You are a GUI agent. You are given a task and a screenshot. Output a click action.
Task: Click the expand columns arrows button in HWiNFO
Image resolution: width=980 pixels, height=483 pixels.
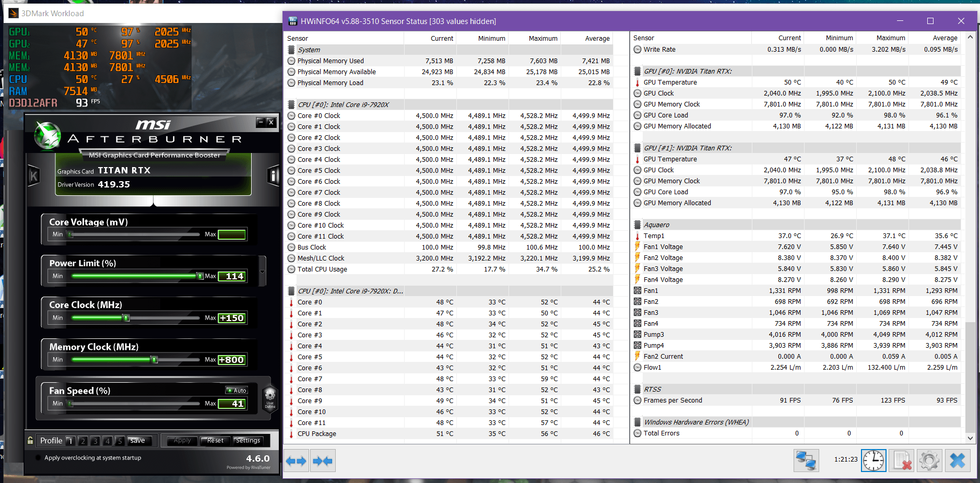click(x=296, y=461)
